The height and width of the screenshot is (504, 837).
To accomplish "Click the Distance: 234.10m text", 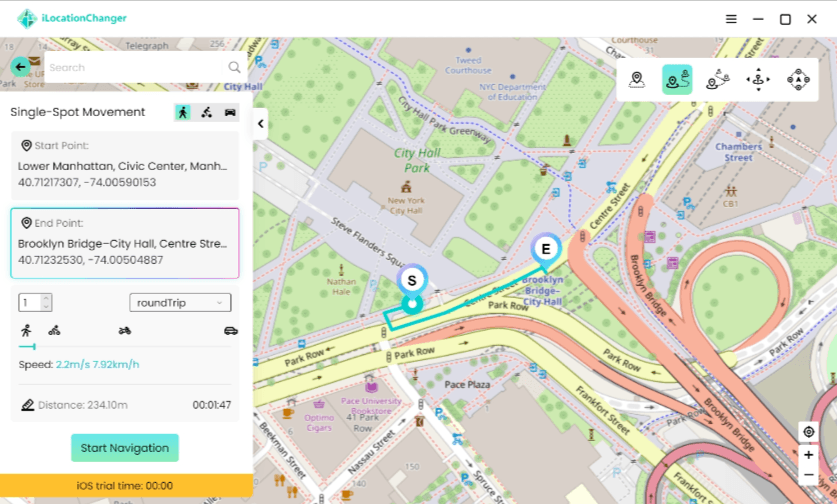I will click(x=83, y=405).
